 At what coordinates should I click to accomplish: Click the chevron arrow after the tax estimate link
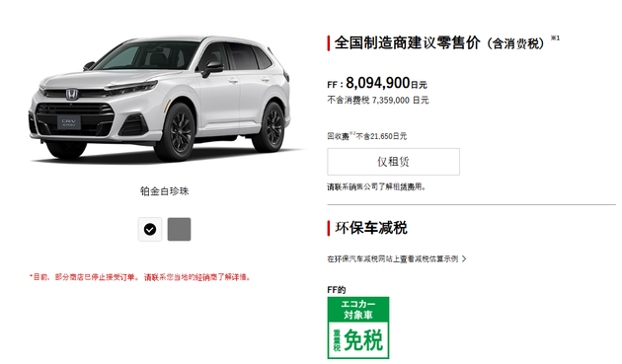click(x=464, y=258)
